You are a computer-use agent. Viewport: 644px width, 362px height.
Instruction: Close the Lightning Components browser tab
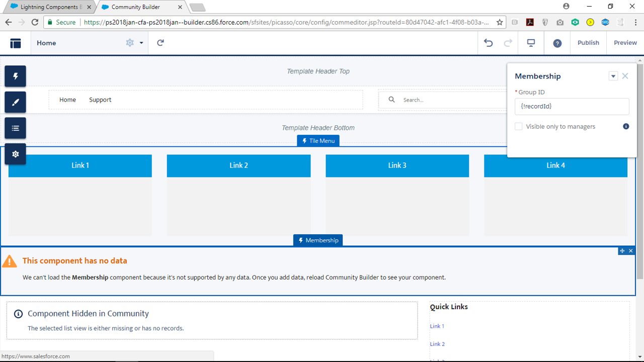pyautogui.click(x=88, y=7)
